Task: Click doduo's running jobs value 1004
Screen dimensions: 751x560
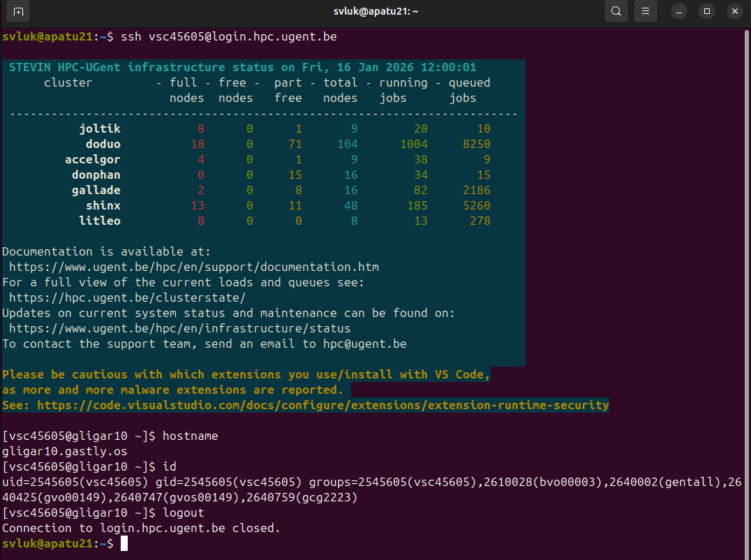Action: 414,145
